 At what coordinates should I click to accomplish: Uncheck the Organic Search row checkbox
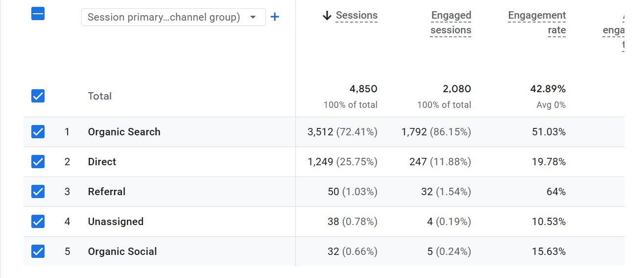[x=38, y=131]
